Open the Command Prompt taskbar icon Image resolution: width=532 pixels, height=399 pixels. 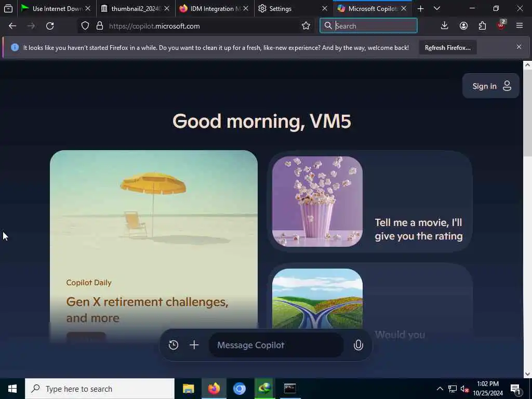pyautogui.click(x=290, y=389)
